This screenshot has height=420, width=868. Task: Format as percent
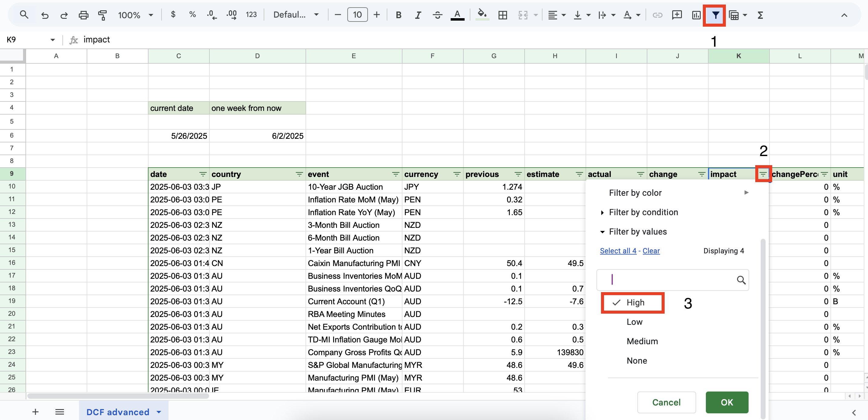(x=192, y=15)
